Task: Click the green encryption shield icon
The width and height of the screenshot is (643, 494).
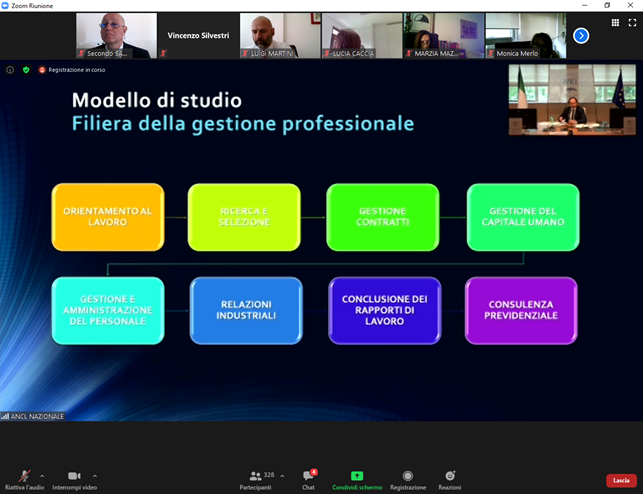Action: click(26, 70)
